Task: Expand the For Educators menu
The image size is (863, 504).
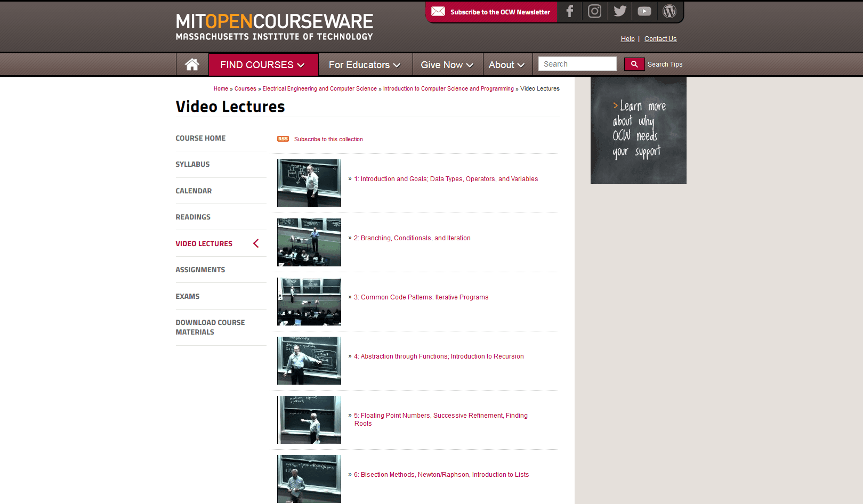Action: 365,64
